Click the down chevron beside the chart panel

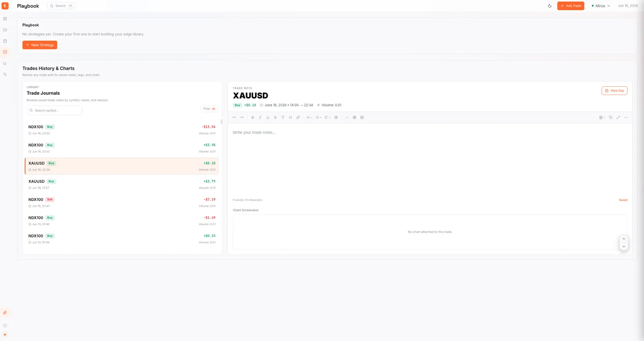pos(624,247)
